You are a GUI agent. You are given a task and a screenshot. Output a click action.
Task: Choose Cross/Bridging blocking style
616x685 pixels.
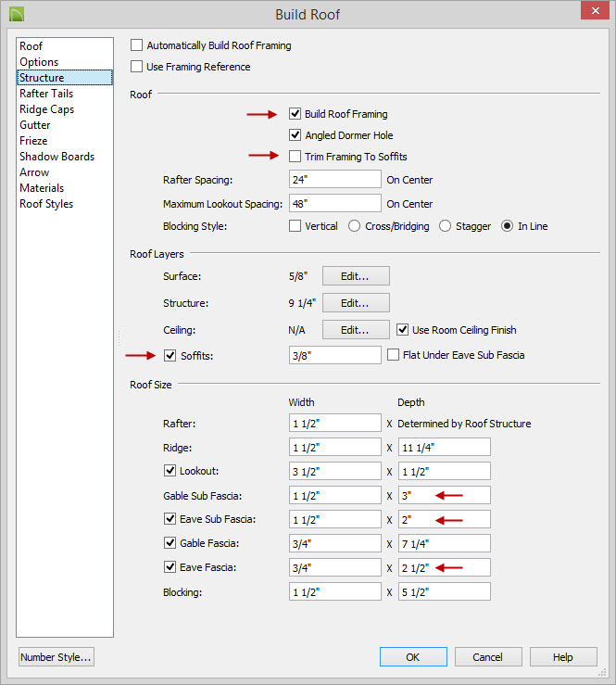tap(354, 226)
